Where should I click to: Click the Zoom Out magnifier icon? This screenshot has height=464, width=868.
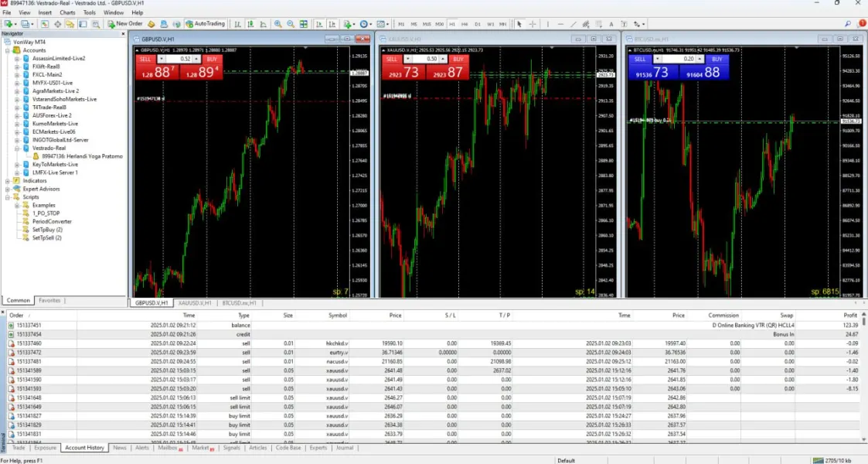[291, 24]
